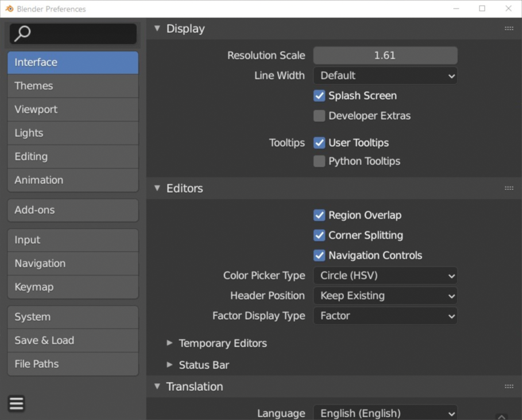Click the search magnifier icon
This screenshot has width=522, height=420.
22,34
